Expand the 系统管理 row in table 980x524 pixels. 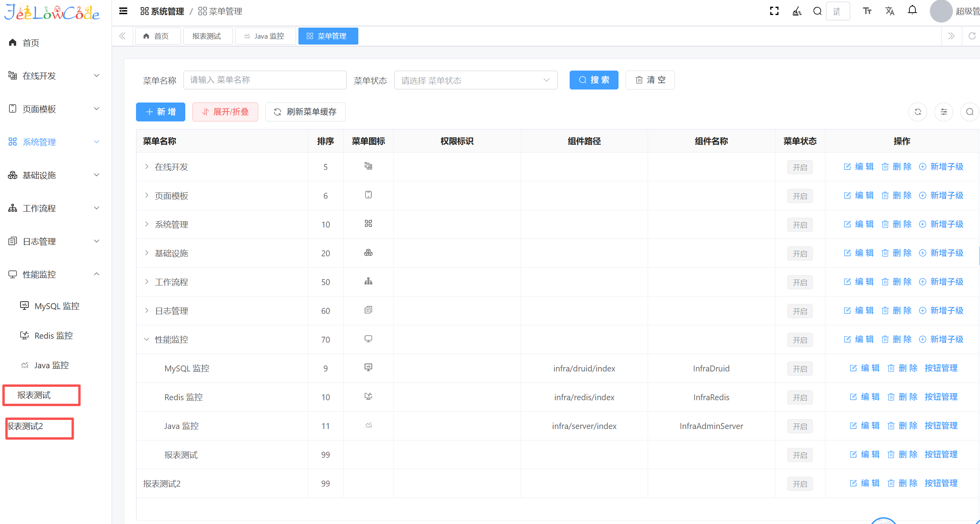147,224
